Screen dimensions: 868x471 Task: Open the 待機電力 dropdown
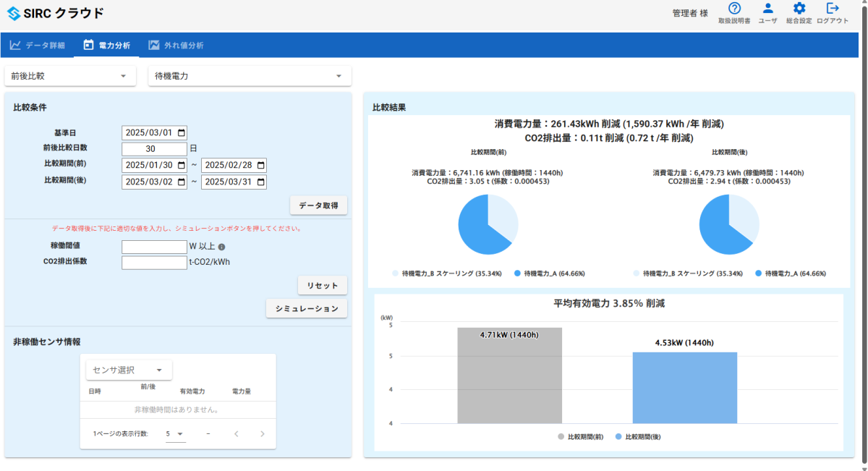250,76
